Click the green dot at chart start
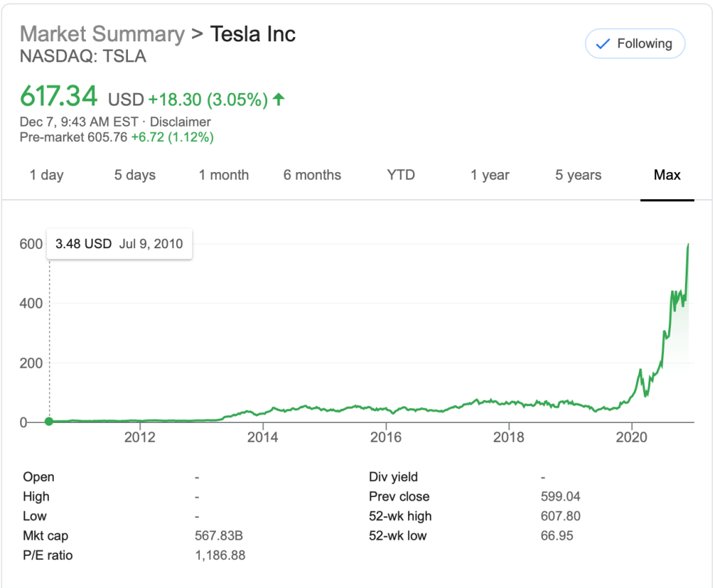 point(49,421)
